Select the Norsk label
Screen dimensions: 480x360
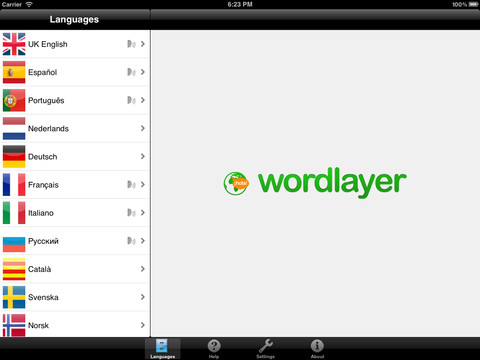coord(38,325)
